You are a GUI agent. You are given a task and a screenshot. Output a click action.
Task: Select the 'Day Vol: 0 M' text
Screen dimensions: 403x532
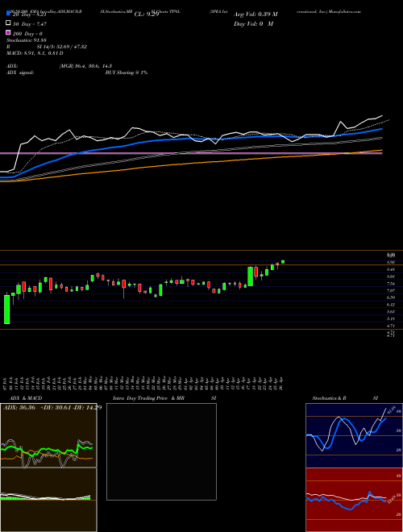click(x=253, y=24)
